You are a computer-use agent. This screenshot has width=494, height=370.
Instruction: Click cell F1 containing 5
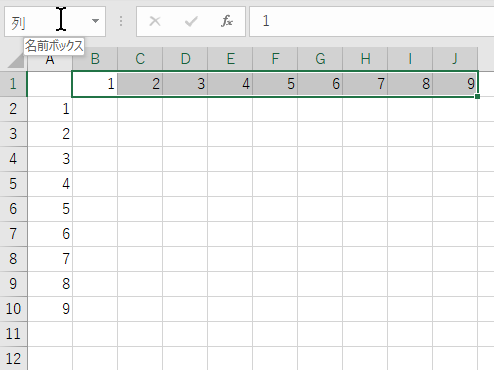click(x=275, y=84)
